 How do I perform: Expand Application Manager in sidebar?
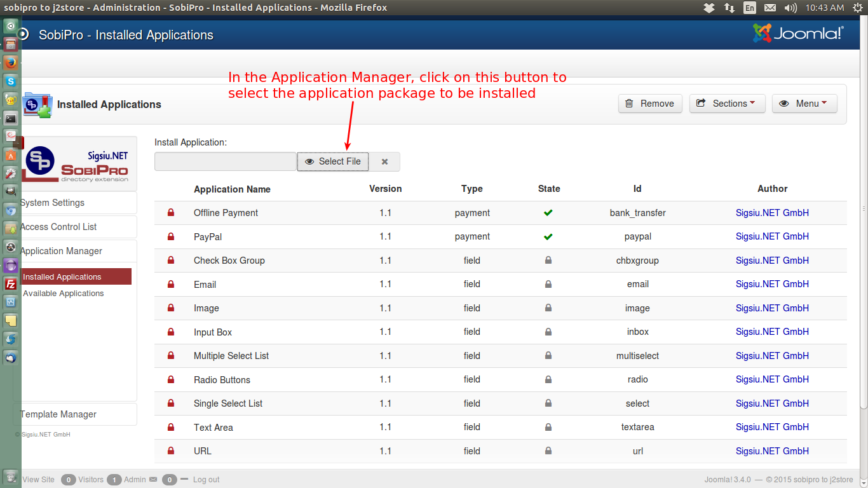[75, 251]
